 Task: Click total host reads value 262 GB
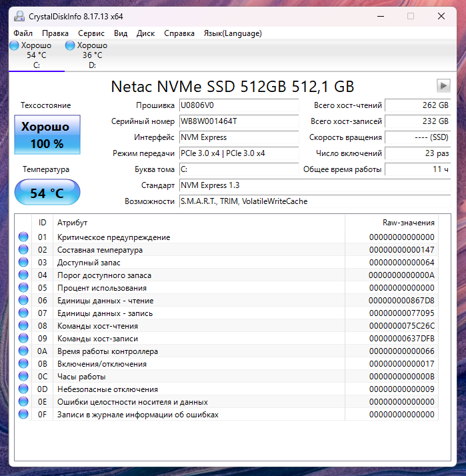418,105
